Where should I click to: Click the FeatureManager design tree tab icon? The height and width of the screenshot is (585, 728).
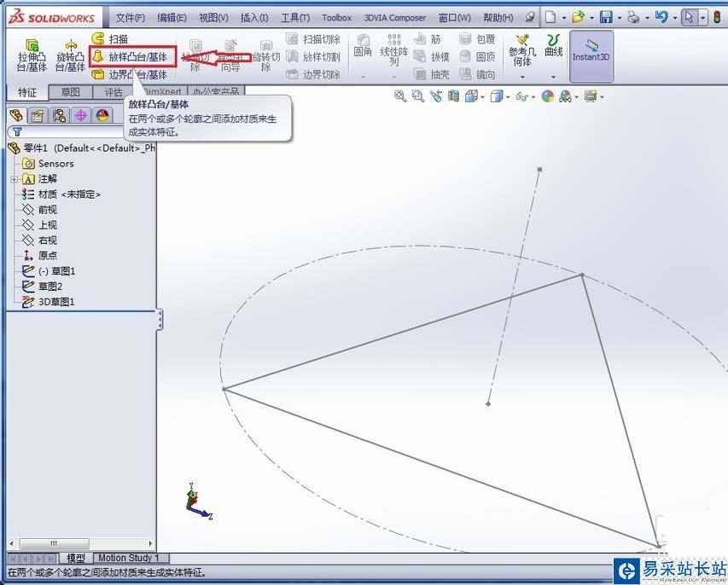tap(17, 114)
